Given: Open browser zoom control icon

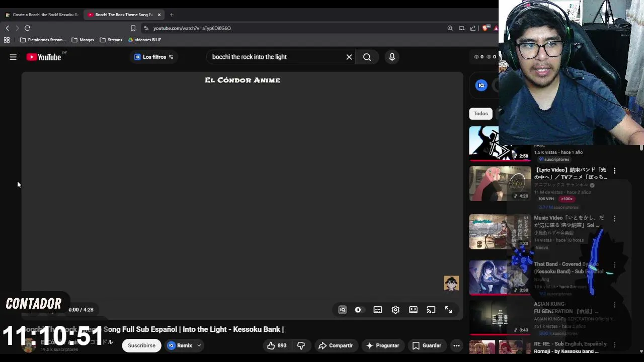Looking at the screenshot, I should [450, 28].
